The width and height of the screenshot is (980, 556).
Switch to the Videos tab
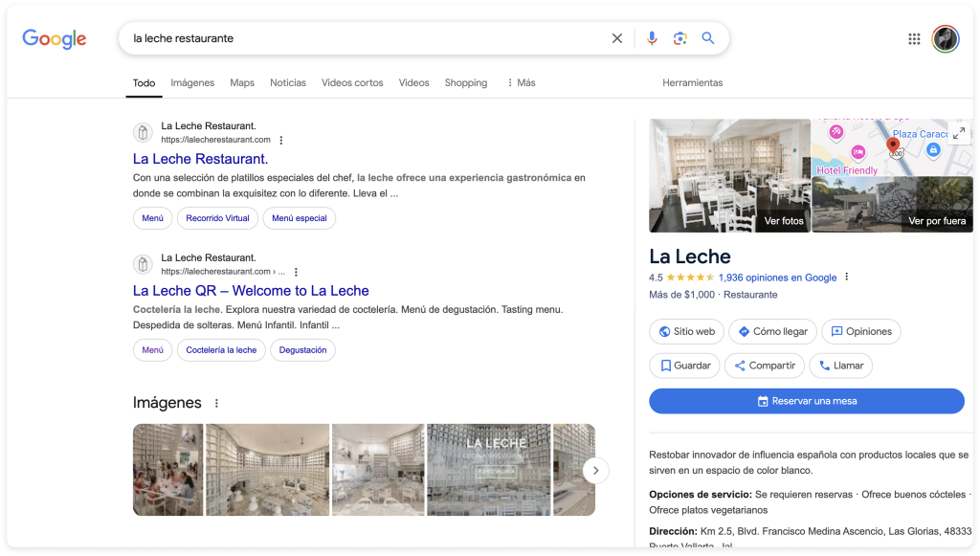tap(413, 82)
